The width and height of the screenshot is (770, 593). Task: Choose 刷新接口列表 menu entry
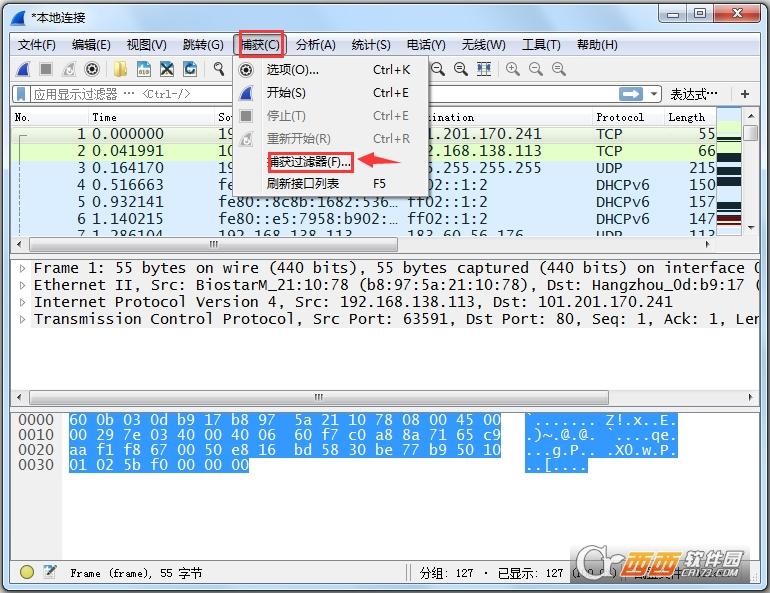point(330,184)
